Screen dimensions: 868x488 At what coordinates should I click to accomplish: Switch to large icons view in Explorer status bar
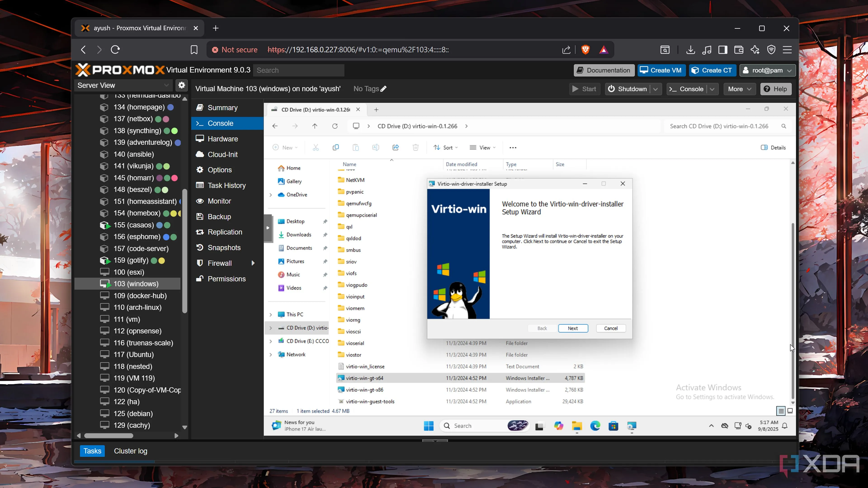(x=790, y=411)
